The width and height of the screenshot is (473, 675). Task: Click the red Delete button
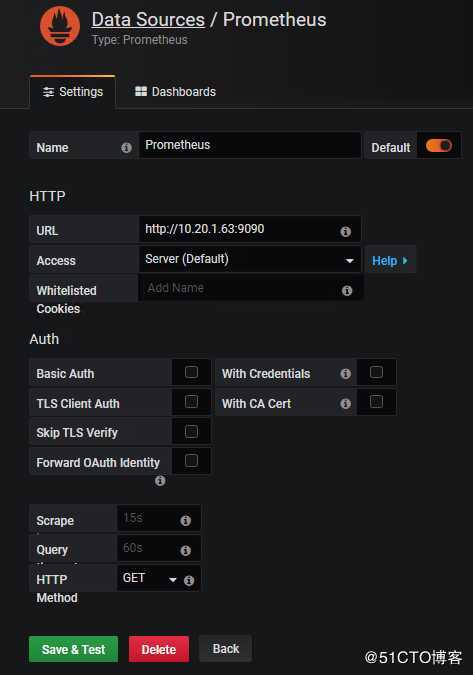point(159,649)
